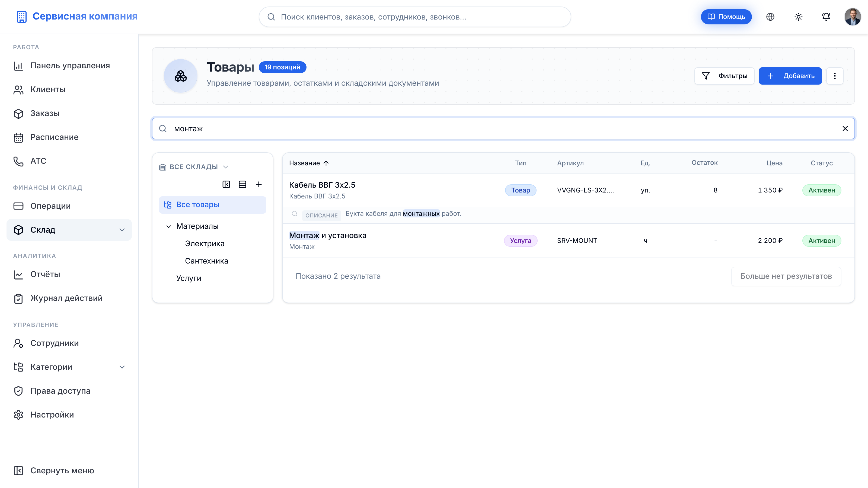Select the Электрика subcategory
The height and width of the screenshot is (488, 868).
click(205, 244)
